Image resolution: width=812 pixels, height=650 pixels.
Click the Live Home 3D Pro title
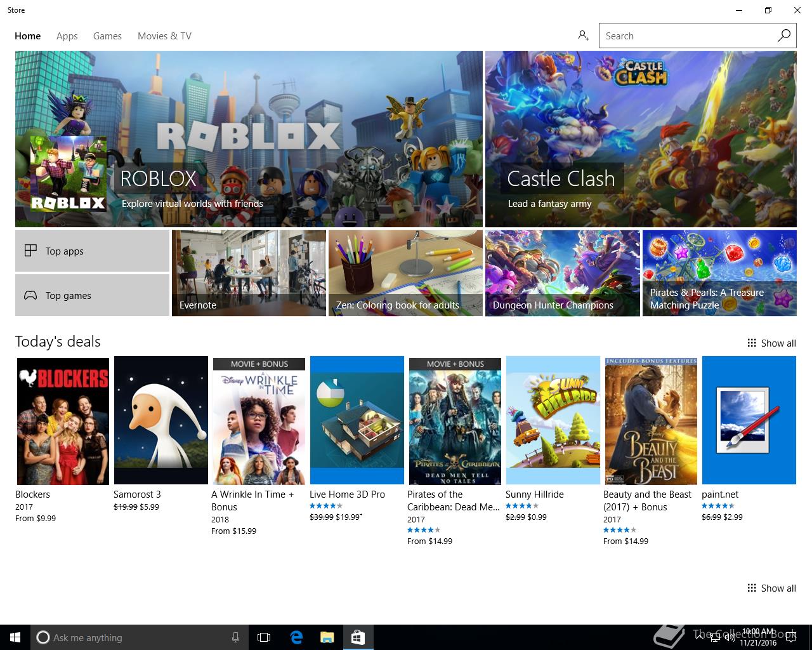pos(347,494)
